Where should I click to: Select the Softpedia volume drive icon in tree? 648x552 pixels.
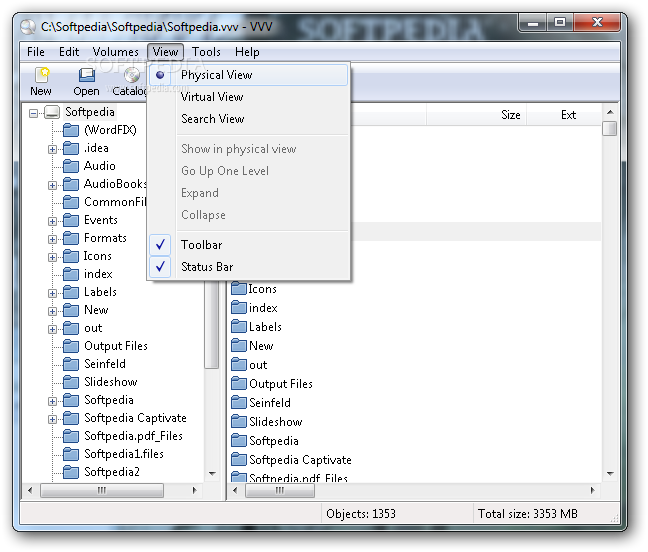pos(52,112)
